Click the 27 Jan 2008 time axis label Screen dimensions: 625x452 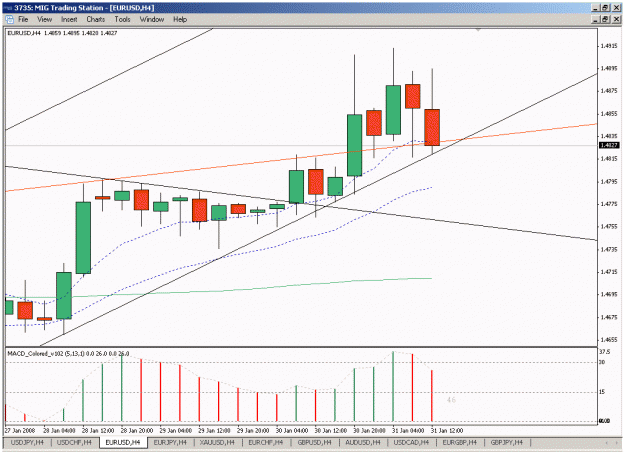(x=20, y=430)
